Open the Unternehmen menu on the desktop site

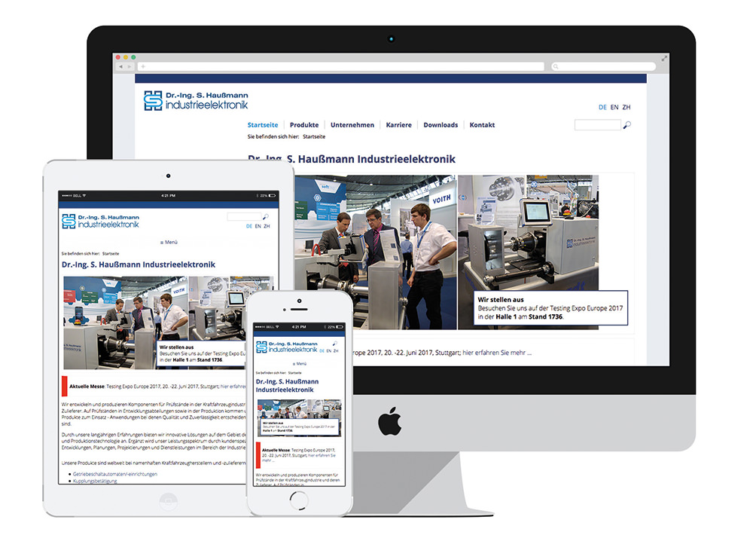pos(352,125)
